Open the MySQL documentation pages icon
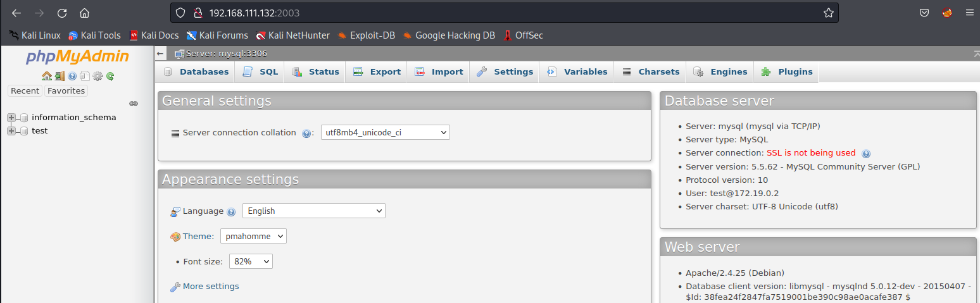The width and height of the screenshot is (980, 303). pyautogui.click(x=84, y=76)
